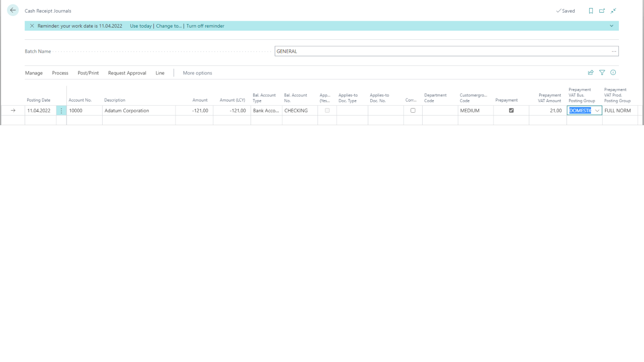644x362 pixels.
Task: Dismiss the reminder banner with the X
Action: tap(33, 26)
